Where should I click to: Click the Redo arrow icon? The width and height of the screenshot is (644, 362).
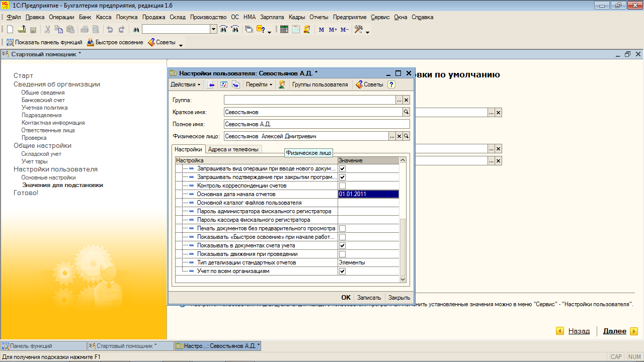point(121,30)
